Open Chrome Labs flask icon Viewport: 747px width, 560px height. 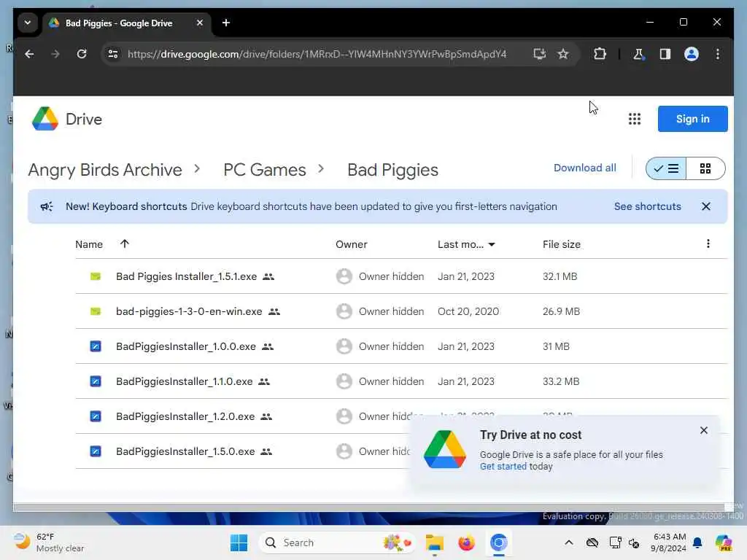click(x=638, y=54)
